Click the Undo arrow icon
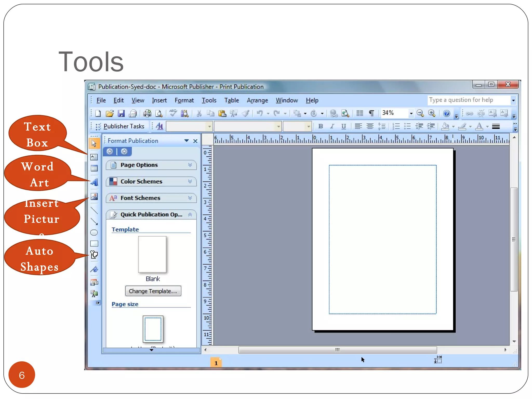This screenshot has width=532, height=399. 260,114
